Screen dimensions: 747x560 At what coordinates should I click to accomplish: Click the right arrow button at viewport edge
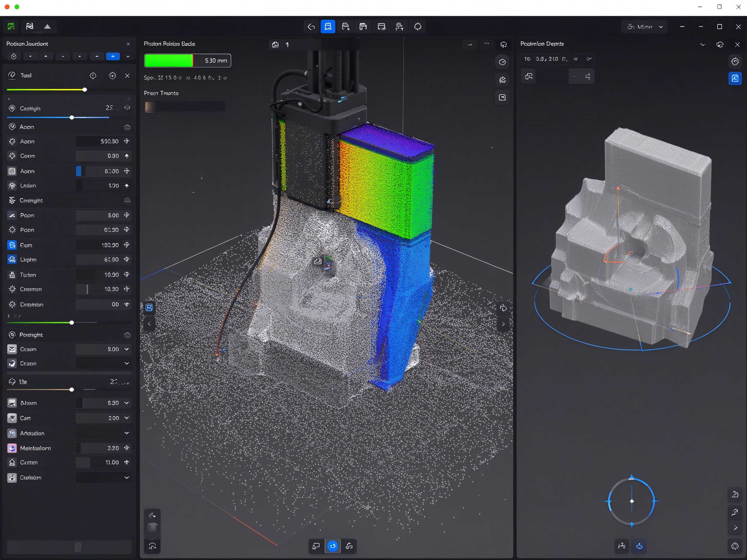pyautogui.click(x=503, y=324)
